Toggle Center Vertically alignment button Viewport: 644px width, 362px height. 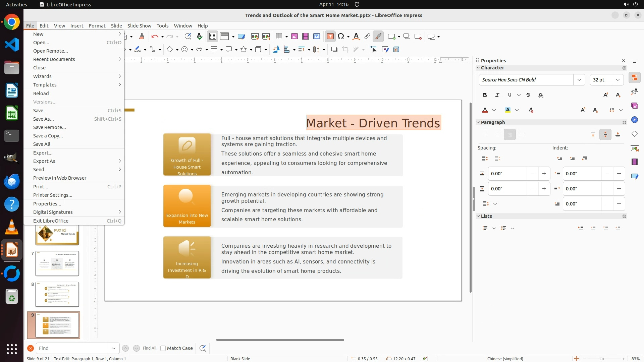point(605,134)
